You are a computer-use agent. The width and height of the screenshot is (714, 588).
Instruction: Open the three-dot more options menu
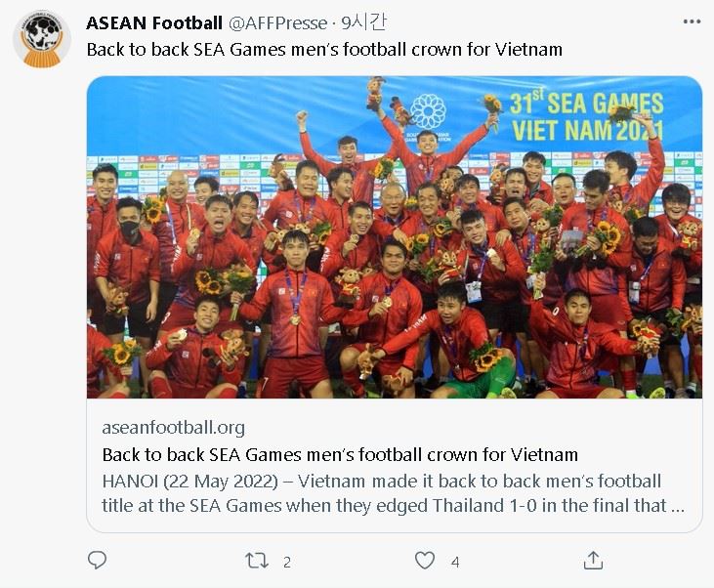pos(692,21)
